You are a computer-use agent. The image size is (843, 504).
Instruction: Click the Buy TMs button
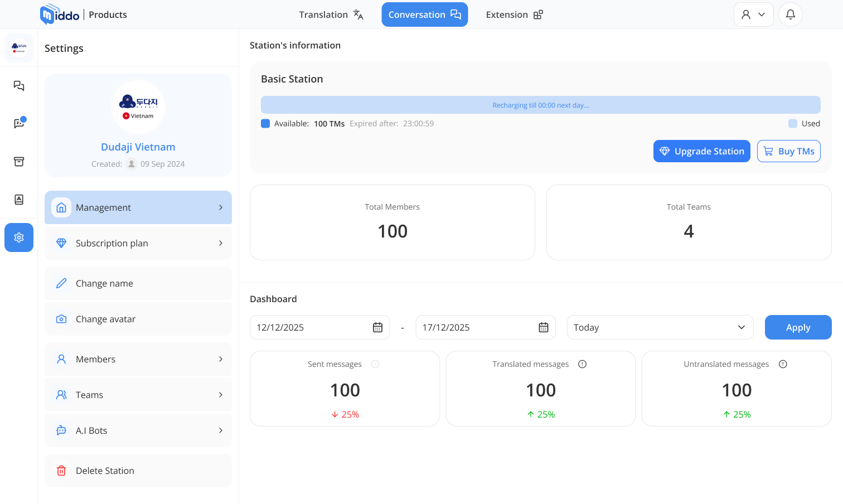(788, 151)
